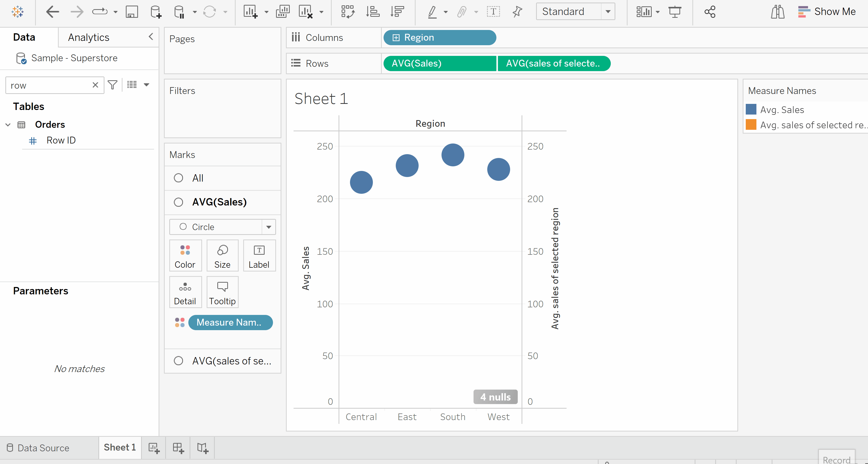
Task: Click Add new data source icon
Action: tap(156, 12)
